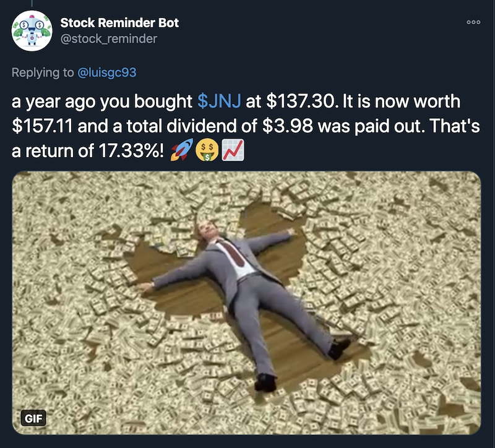Open the three-dot more options menu
This screenshot has height=448, width=495.
coord(473,22)
